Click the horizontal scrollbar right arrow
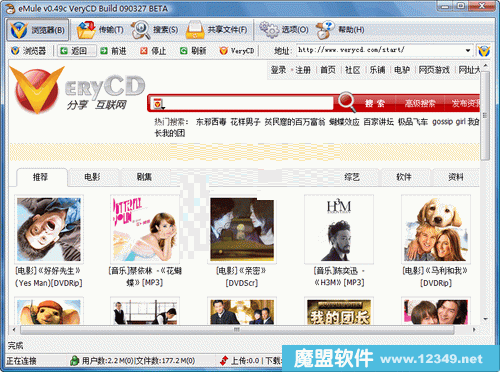Screen dimensions: 500x372 pyautogui.click(x=473, y=330)
